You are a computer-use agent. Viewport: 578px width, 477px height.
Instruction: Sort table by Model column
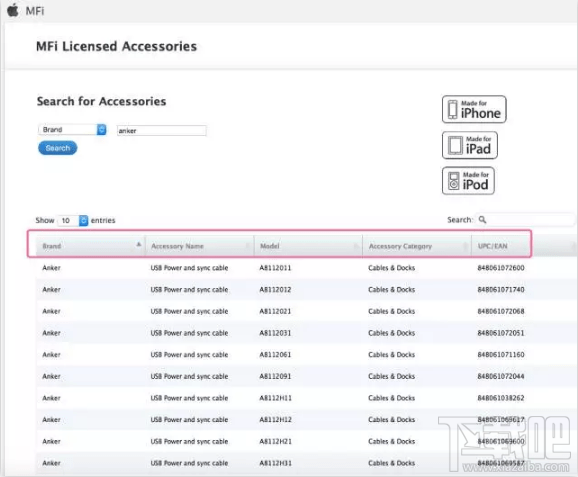[308, 246]
